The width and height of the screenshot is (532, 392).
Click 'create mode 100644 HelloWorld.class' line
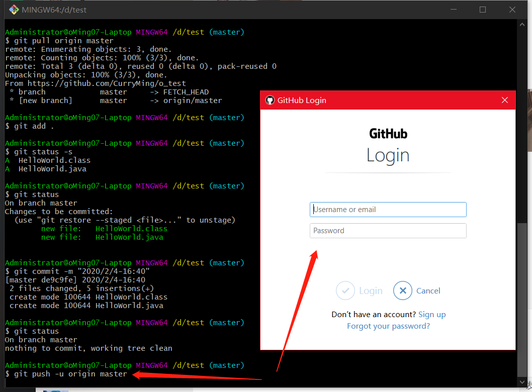point(88,297)
